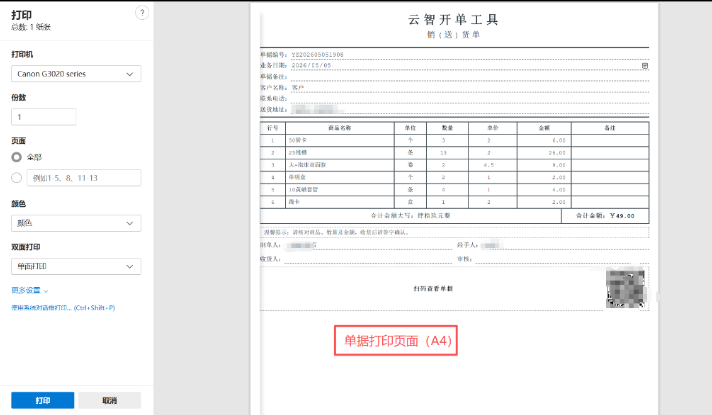Open the print dialog help question-mark icon

pos(142,13)
